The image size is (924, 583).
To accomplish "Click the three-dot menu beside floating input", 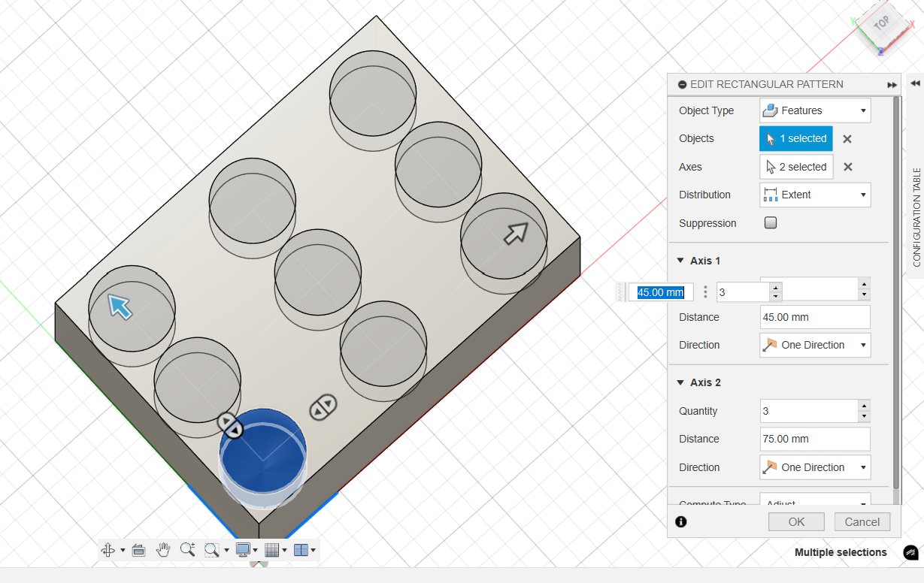I will (x=705, y=292).
